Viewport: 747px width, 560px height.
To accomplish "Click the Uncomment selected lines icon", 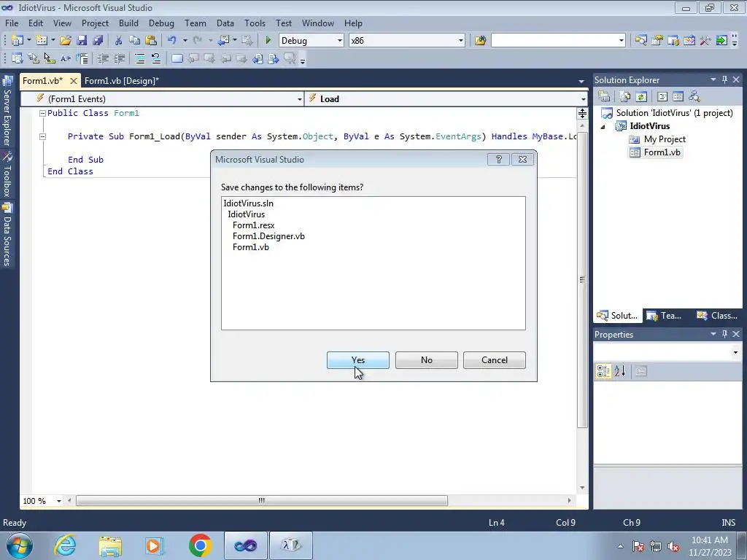I will pyautogui.click(x=156, y=58).
